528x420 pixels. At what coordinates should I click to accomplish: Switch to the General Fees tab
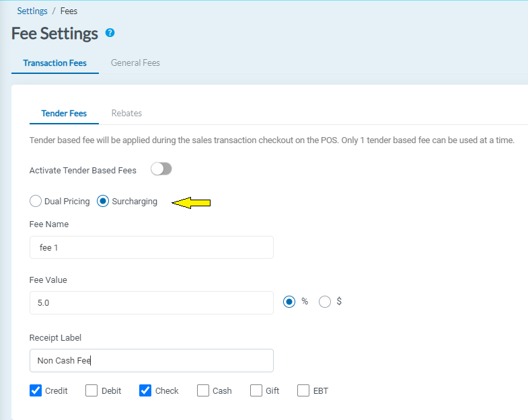click(x=135, y=63)
